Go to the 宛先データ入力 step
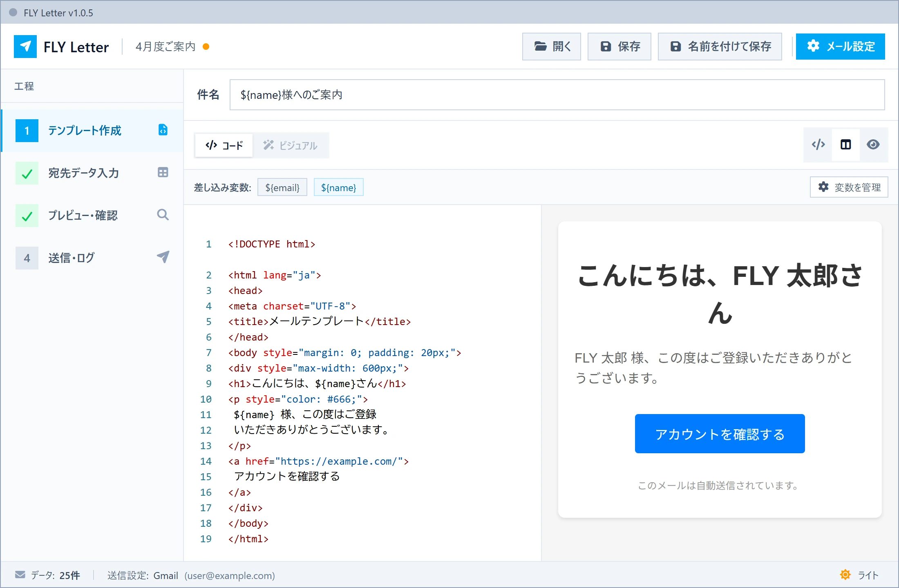Viewport: 899px width, 588px height. [x=92, y=173]
